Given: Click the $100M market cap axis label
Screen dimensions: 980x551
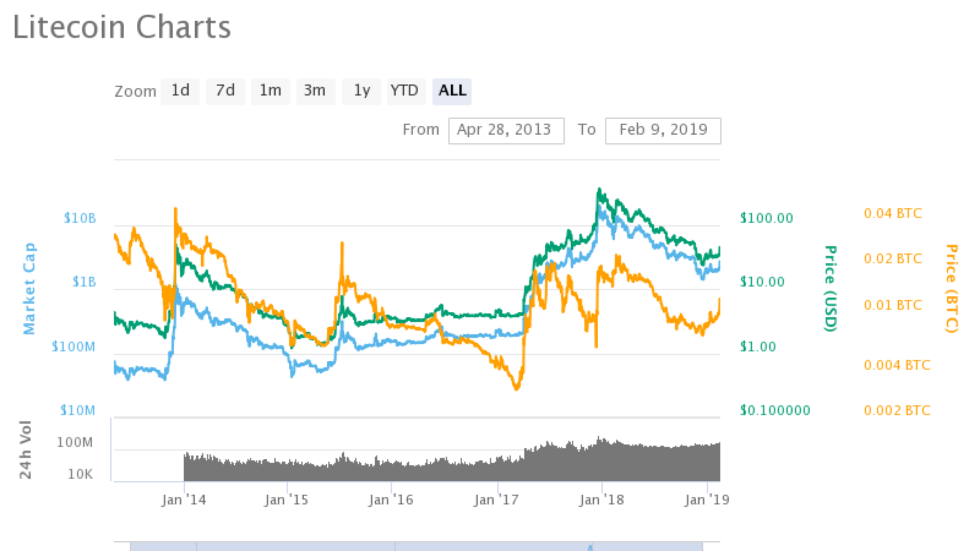Looking at the screenshot, I should [74, 347].
